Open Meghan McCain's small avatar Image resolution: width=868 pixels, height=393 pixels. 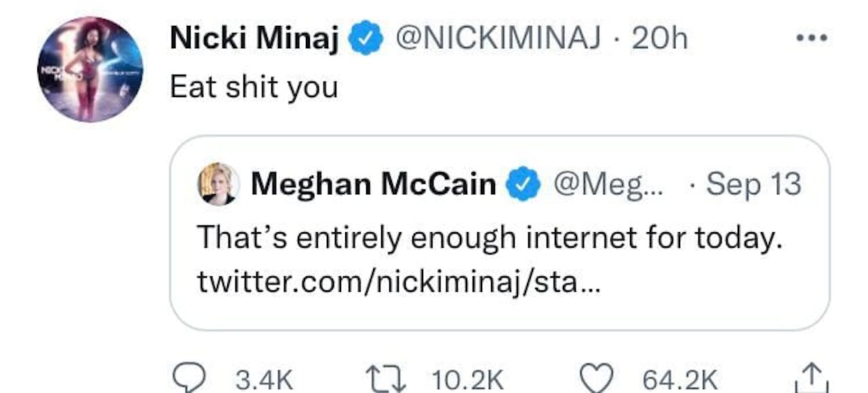218,184
